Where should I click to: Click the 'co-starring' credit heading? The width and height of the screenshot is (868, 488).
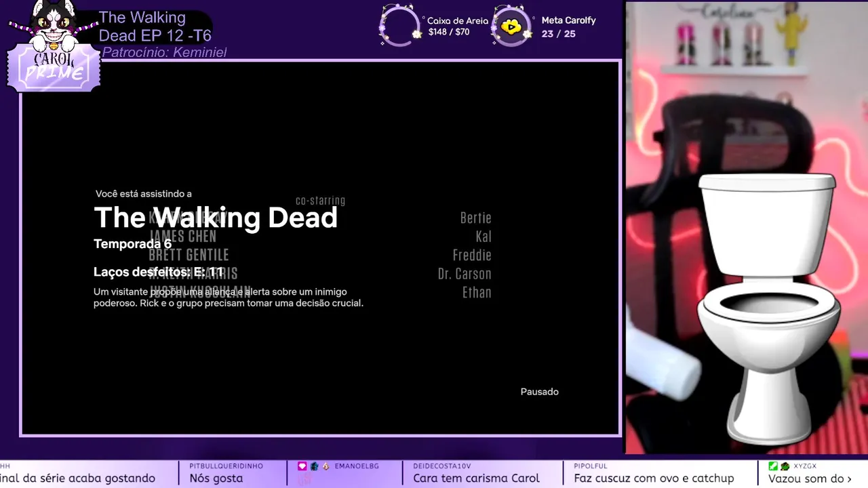point(321,201)
